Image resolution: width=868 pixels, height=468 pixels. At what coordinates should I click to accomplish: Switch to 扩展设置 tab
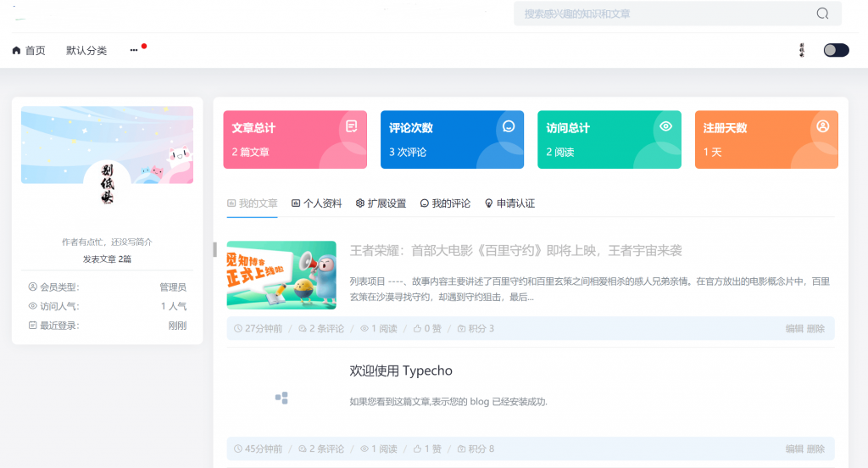pos(381,203)
